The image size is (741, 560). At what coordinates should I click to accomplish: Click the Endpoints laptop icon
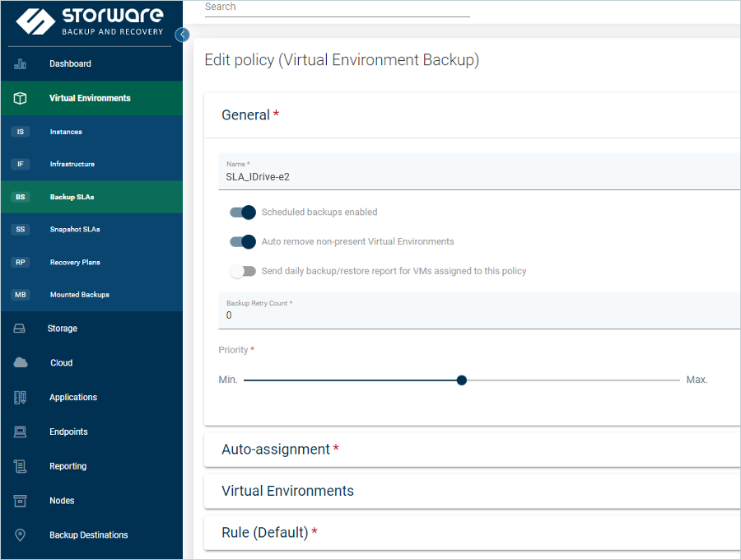(20, 432)
